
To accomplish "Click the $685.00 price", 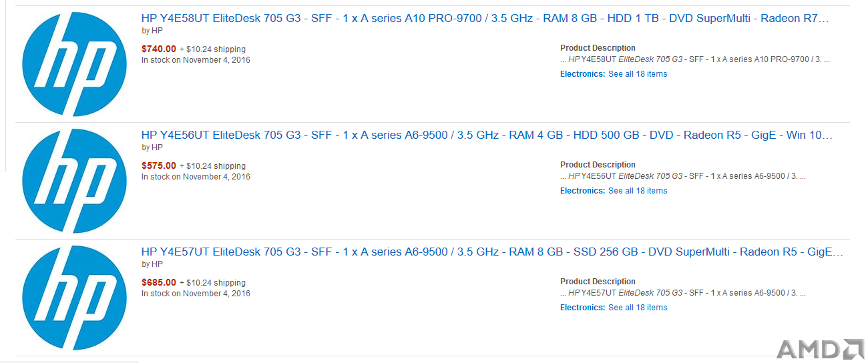I will point(159,282).
